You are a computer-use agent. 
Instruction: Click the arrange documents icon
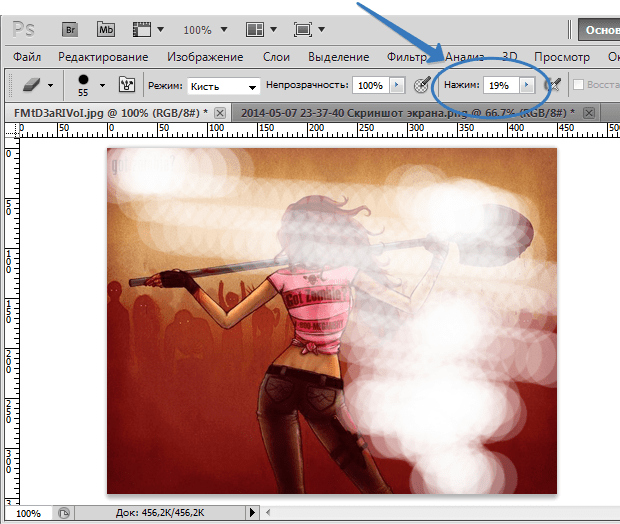click(x=255, y=30)
